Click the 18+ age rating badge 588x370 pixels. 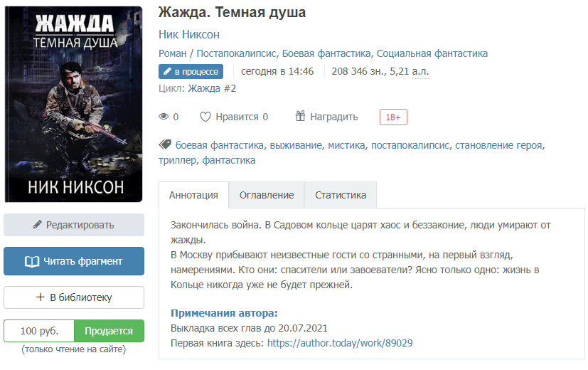tap(393, 117)
